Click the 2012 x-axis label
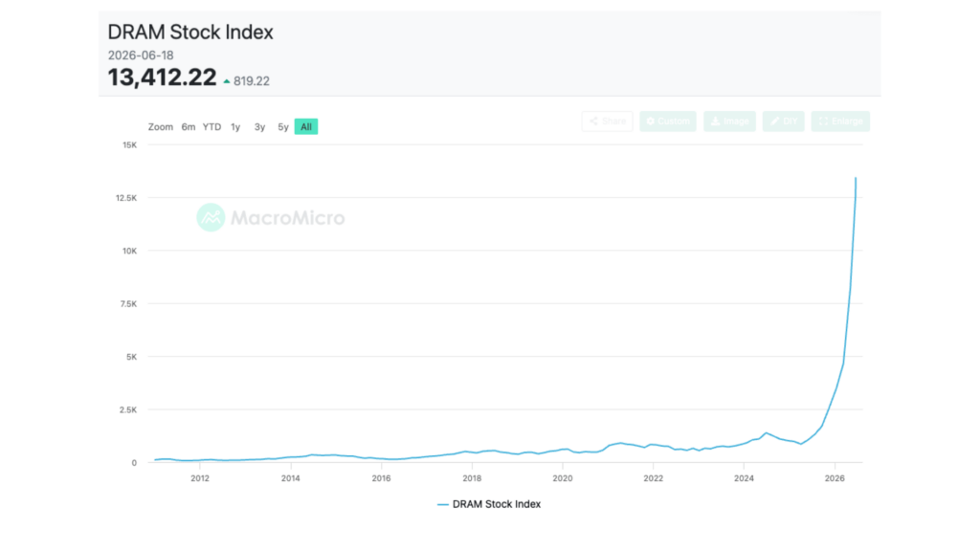 (200, 478)
